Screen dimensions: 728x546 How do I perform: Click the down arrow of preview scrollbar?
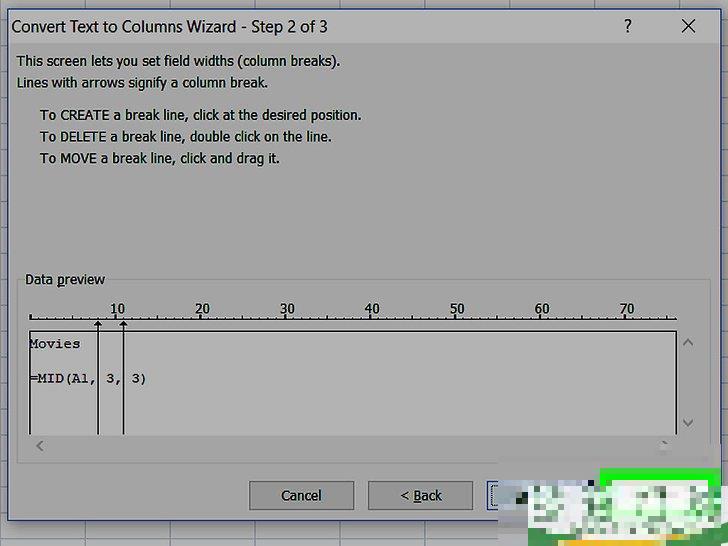pyautogui.click(x=688, y=422)
